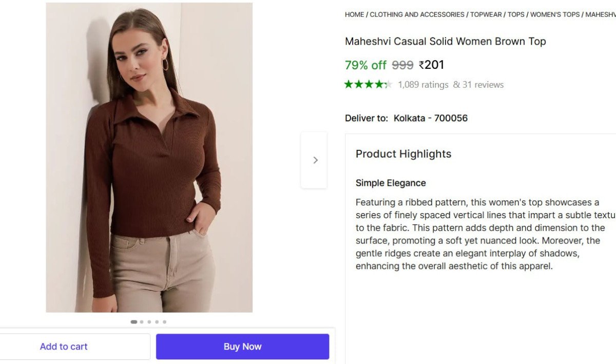Select the last carousel dot indicator

point(164,322)
